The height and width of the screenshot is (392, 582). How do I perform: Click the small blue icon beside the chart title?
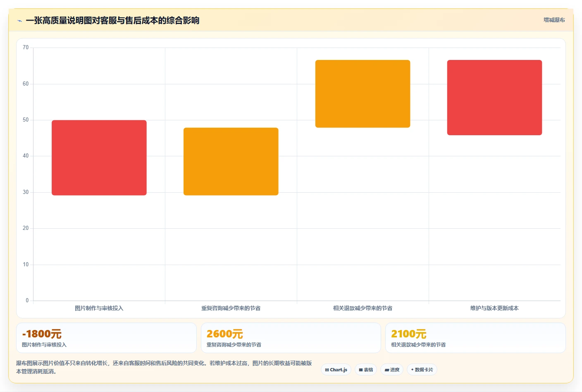coord(19,21)
